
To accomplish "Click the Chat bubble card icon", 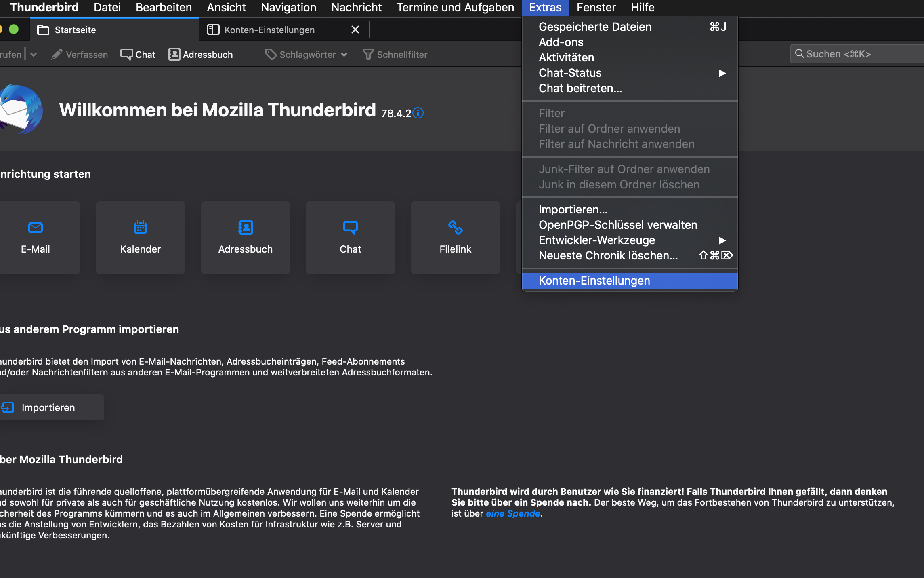I will tap(351, 228).
